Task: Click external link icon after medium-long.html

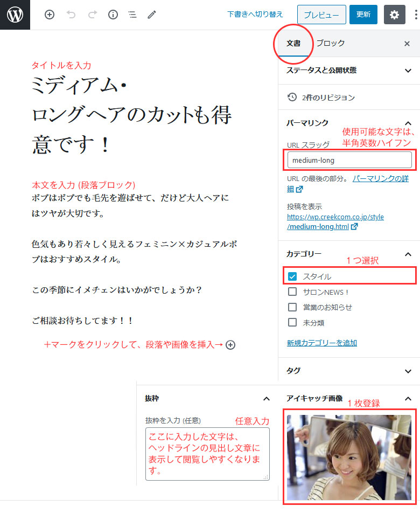Action: [354, 226]
